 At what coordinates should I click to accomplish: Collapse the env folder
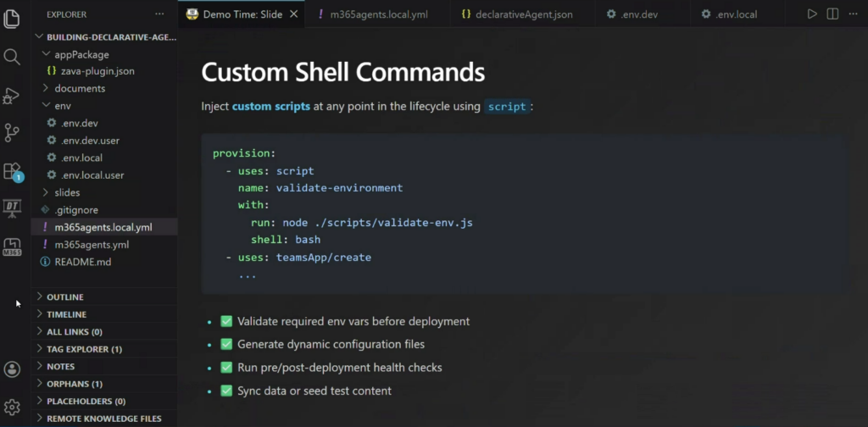(63, 106)
